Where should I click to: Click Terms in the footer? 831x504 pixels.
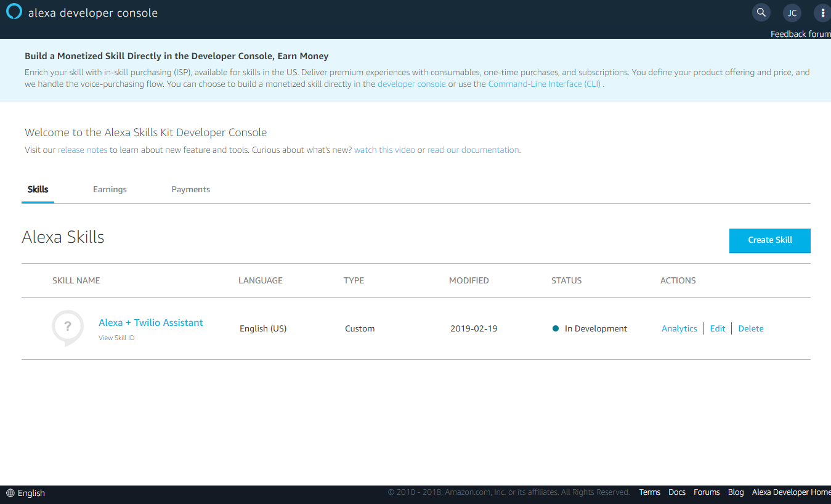coord(649,492)
